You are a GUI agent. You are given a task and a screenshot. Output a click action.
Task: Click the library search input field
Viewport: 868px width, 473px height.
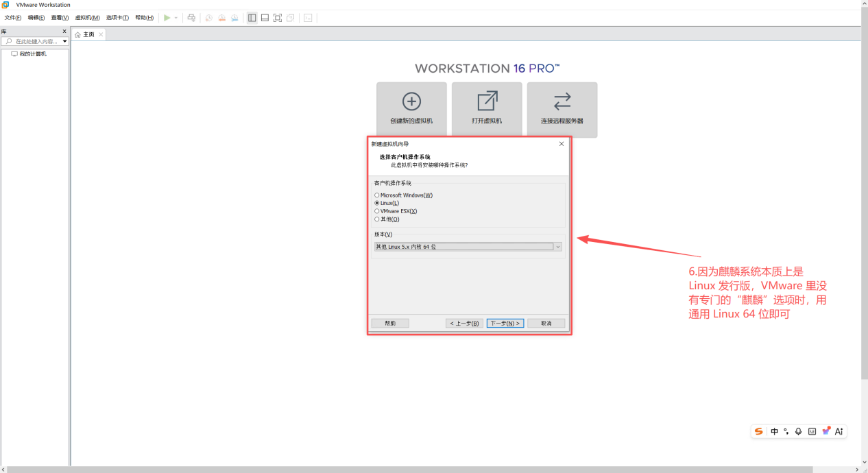point(36,41)
